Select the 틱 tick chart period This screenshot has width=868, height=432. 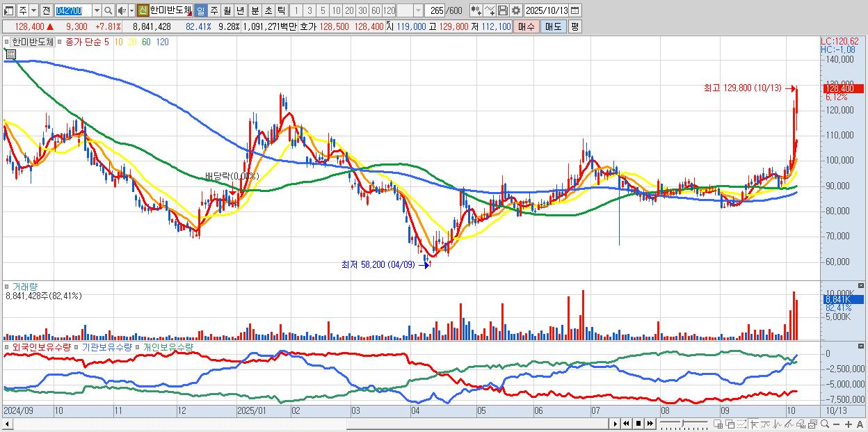click(280, 10)
